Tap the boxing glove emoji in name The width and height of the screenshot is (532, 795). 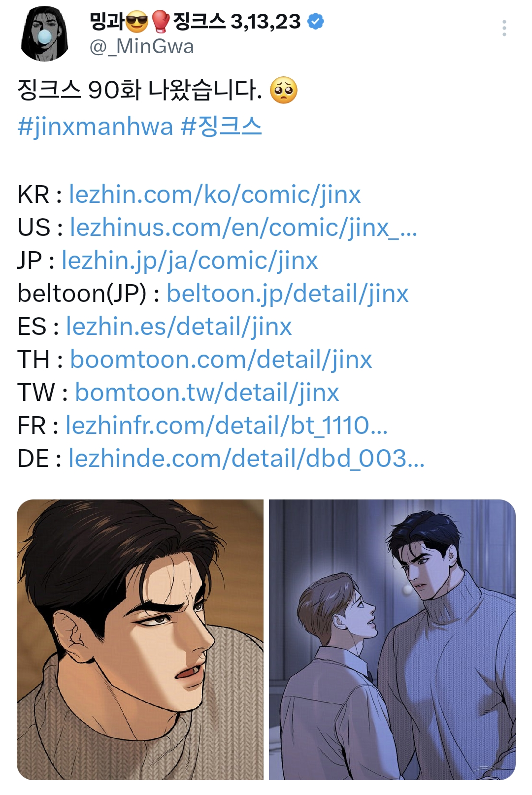tap(160, 22)
